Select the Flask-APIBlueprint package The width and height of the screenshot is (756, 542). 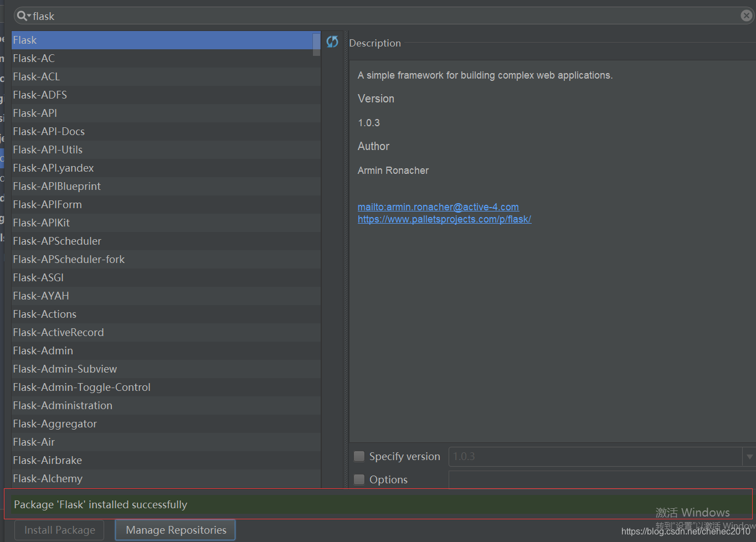(x=166, y=186)
